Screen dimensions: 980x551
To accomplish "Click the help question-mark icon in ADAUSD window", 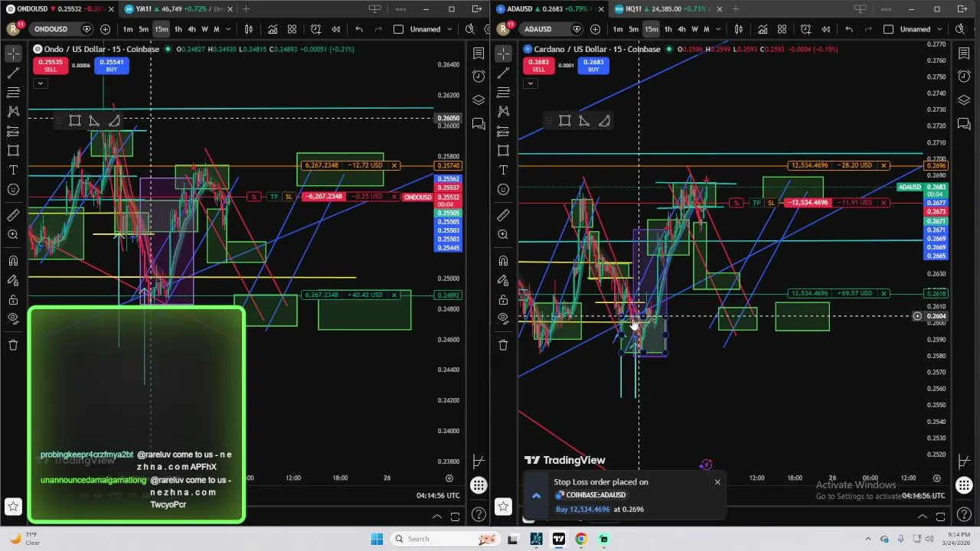I will 964,514.
